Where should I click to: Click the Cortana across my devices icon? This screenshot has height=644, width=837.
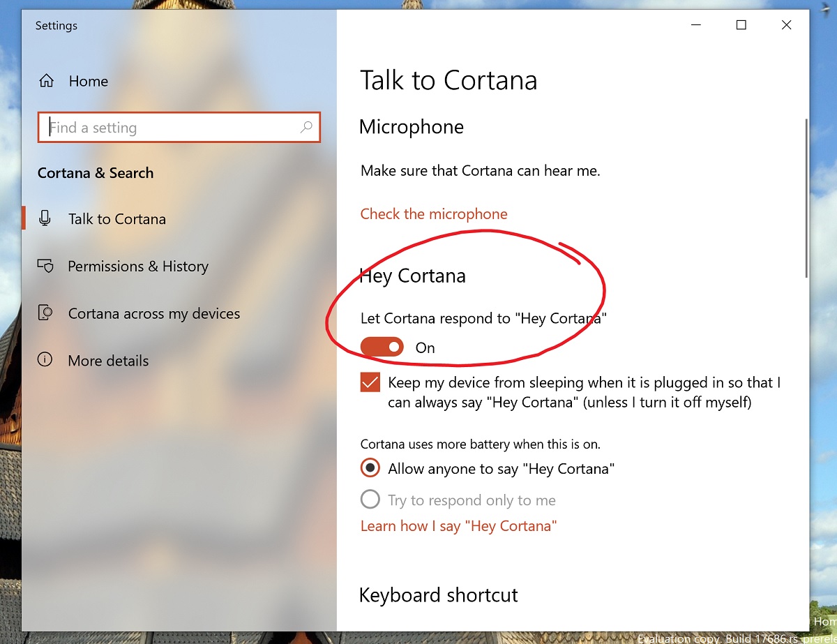(x=45, y=313)
